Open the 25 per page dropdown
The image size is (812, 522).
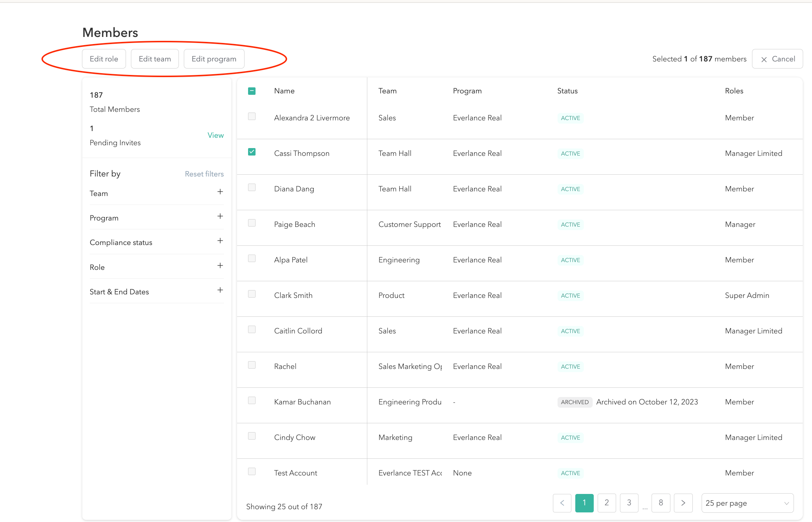pos(747,503)
